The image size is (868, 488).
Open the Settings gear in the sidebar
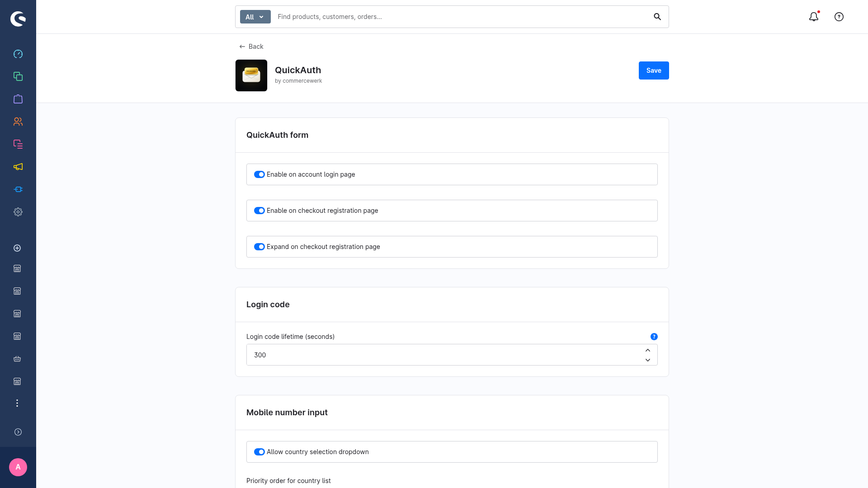(18, 212)
